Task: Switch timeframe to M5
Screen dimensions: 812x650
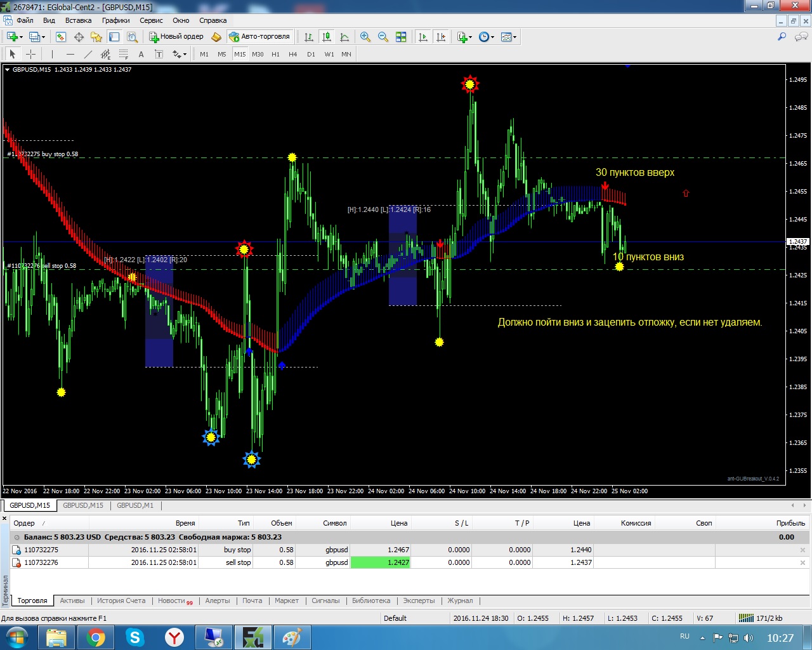Action: click(222, 54)
